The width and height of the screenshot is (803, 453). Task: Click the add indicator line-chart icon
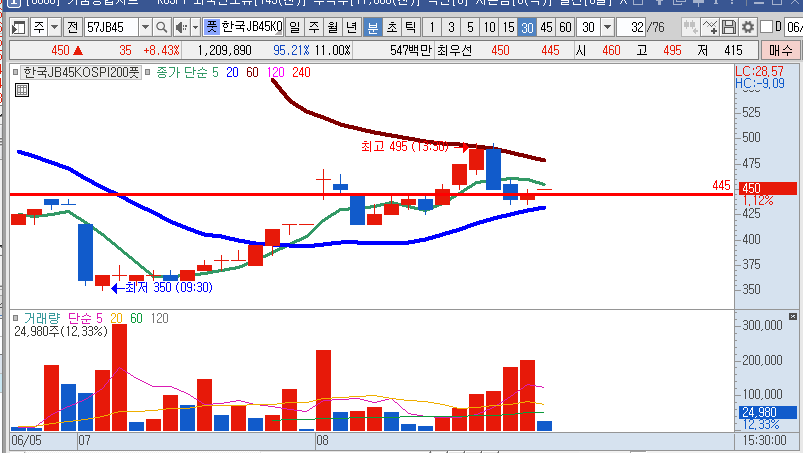tap(709, 26)
